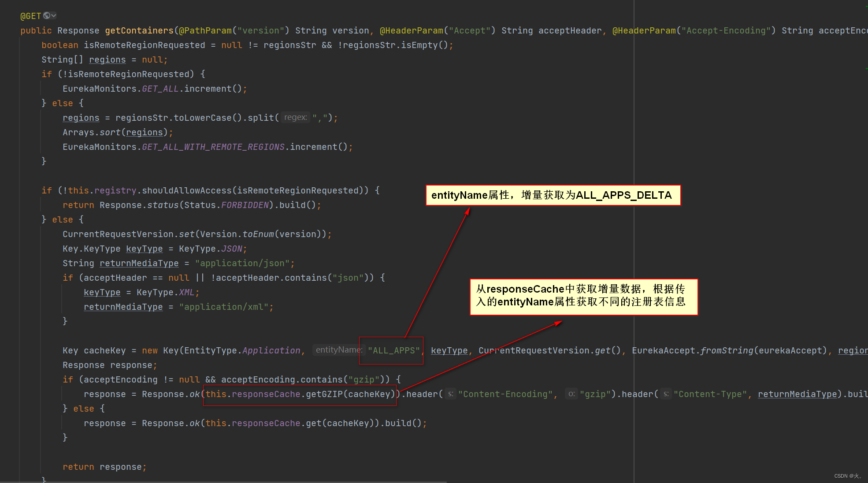Viewport: 868px width, 483px height.
Task: Click returnMediaType in the header call
Action: (x=798, y=394)
